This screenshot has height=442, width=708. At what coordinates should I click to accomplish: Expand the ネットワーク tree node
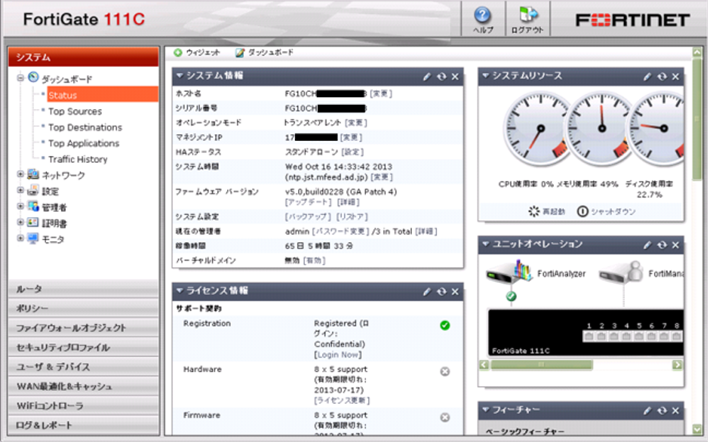coord(20,174)
